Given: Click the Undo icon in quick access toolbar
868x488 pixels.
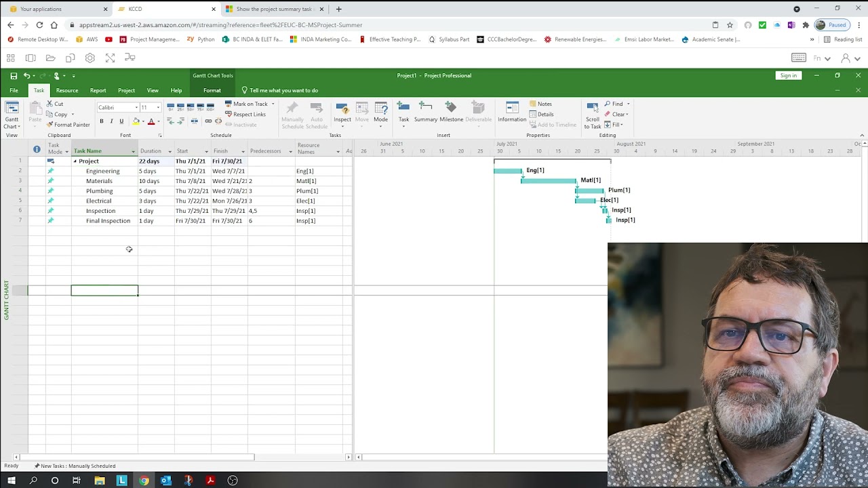Looking at the screenshot, I should (x=26, y=75).
